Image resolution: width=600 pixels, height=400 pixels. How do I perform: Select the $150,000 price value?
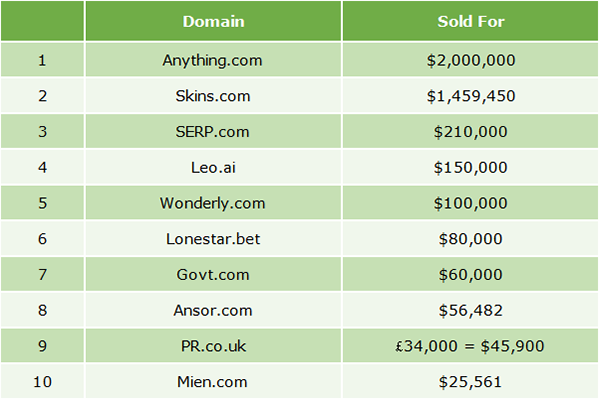471,167
